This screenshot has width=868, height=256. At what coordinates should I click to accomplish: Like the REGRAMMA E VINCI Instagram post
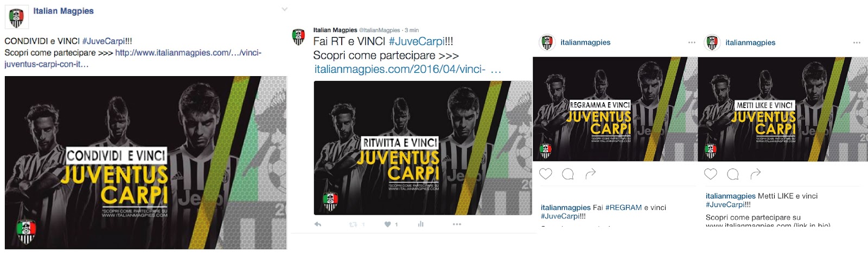[x=546, y=174]
